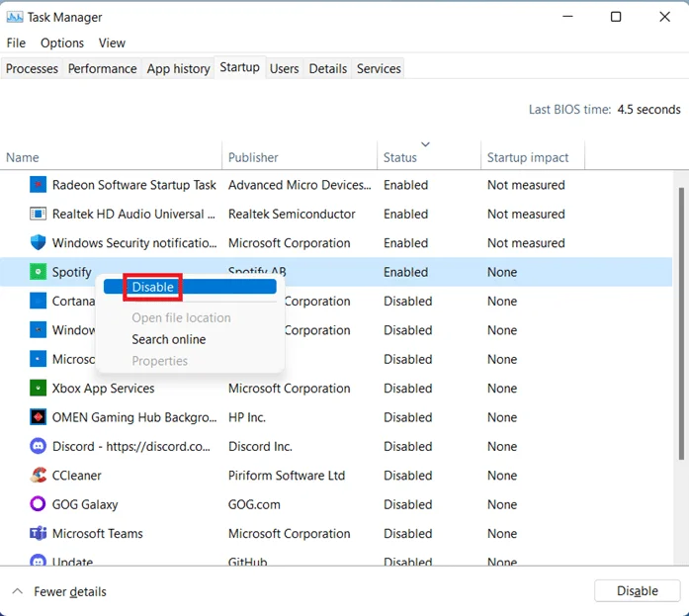The height and width of the screenshot is (616, 689).
Task: Select the Xbox App Services icon
Action: pos(38,388)
